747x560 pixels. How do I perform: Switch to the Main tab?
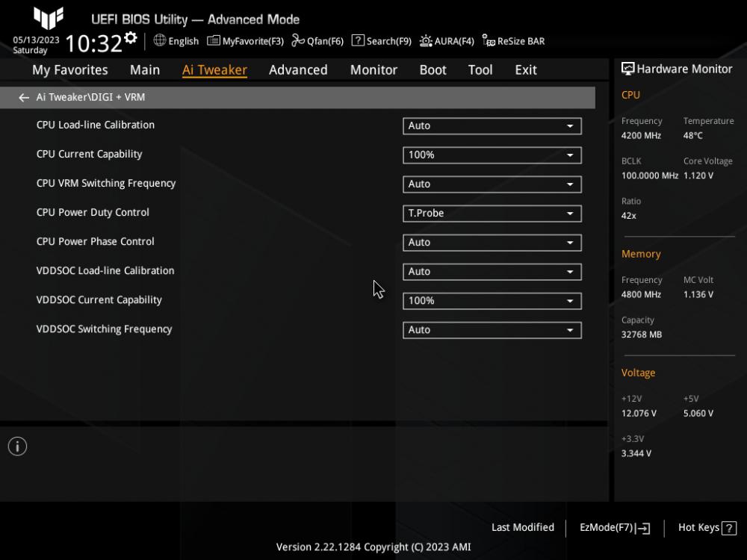145,70
